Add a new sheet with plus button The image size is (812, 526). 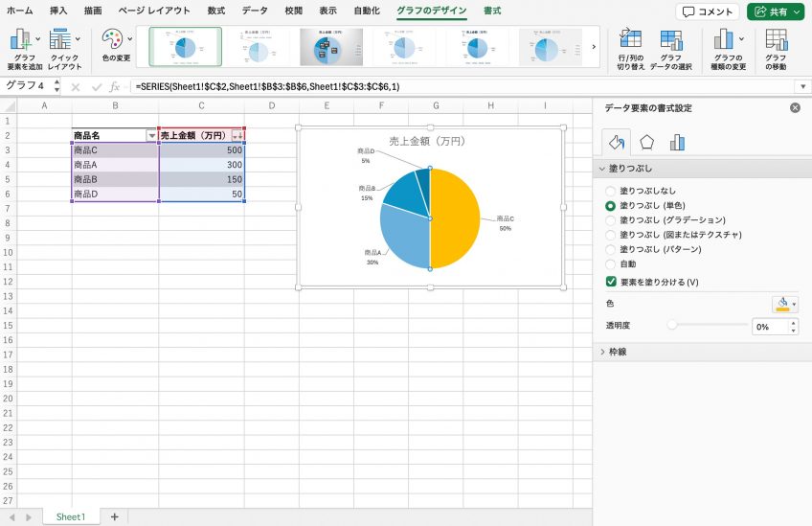click(x=114, y=516)
